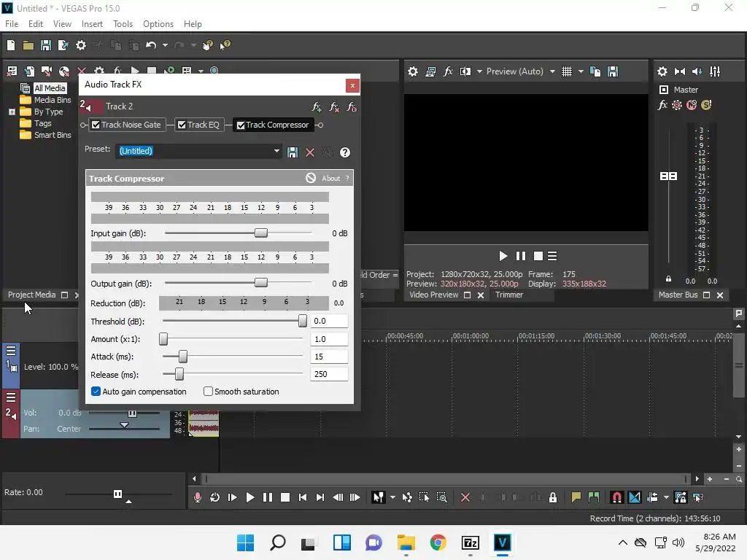Screen dimensions: 747x560
Task: Toggle Track Noise Gate checkbox
Action: 96,125
